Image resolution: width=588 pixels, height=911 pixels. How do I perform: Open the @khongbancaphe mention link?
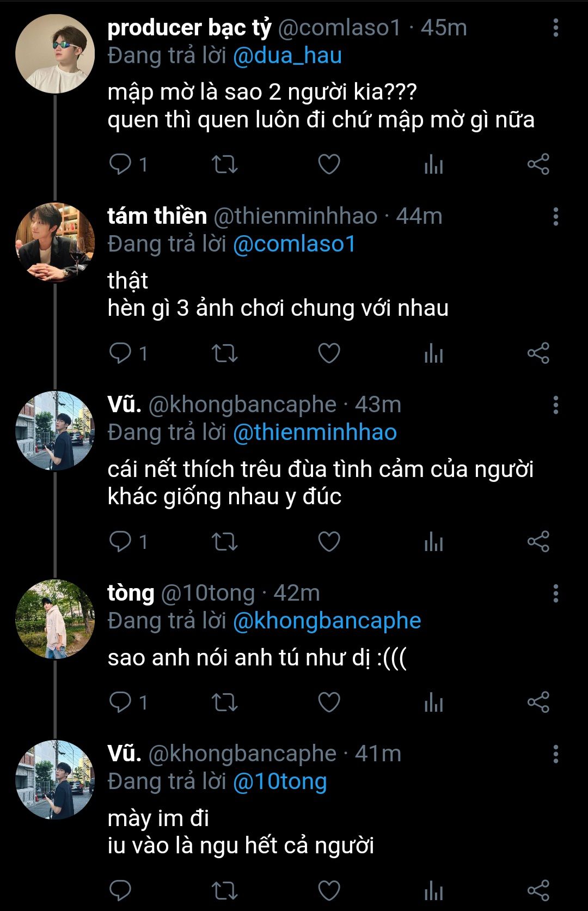click(327, 621)
